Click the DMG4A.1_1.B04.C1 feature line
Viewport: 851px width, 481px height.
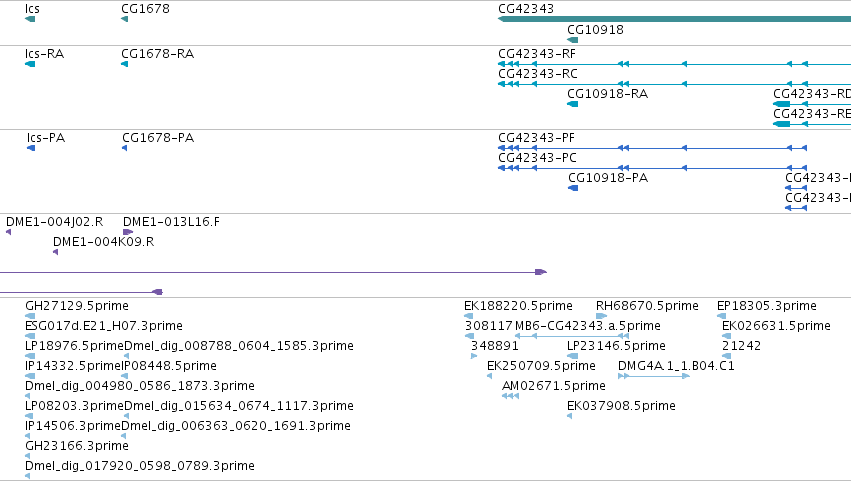pos(654,376)
